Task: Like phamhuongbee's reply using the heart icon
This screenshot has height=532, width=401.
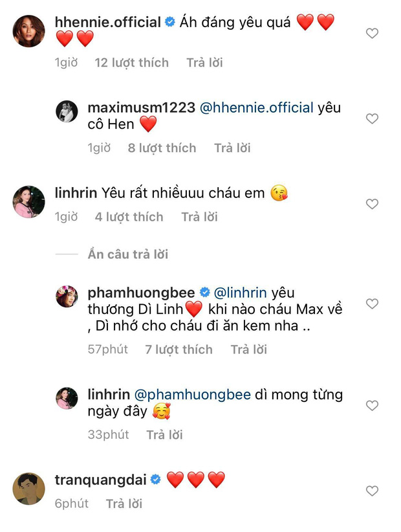Action: (372, 303)
